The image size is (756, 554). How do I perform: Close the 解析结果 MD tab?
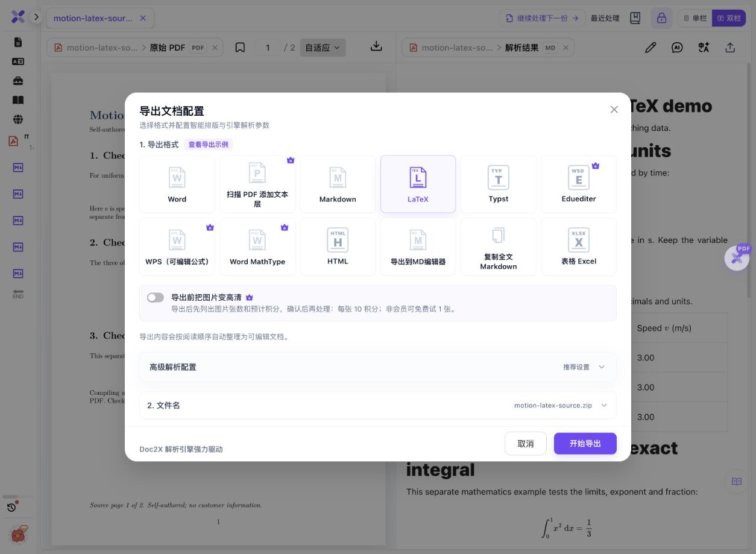pos(566,48)
